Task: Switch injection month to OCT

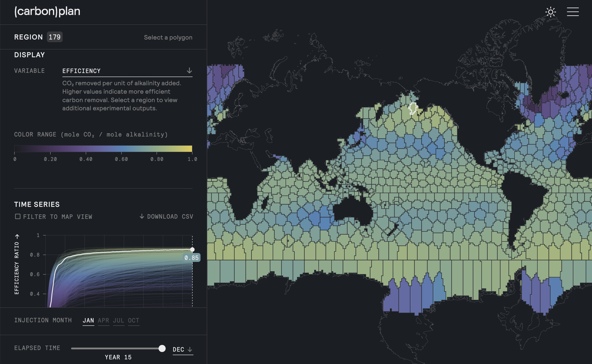Action: pyautogui.click(x=133, y=320)
